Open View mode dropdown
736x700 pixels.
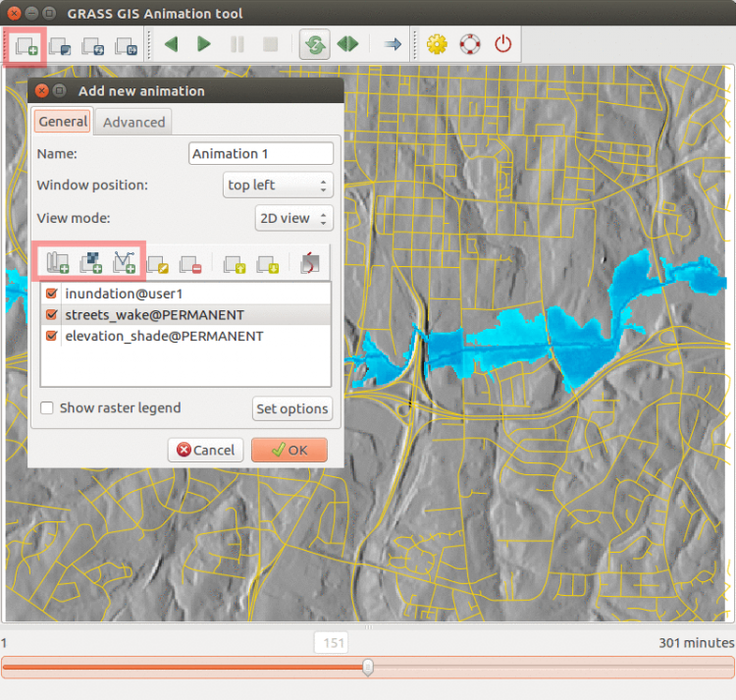[x=293, y=218]
